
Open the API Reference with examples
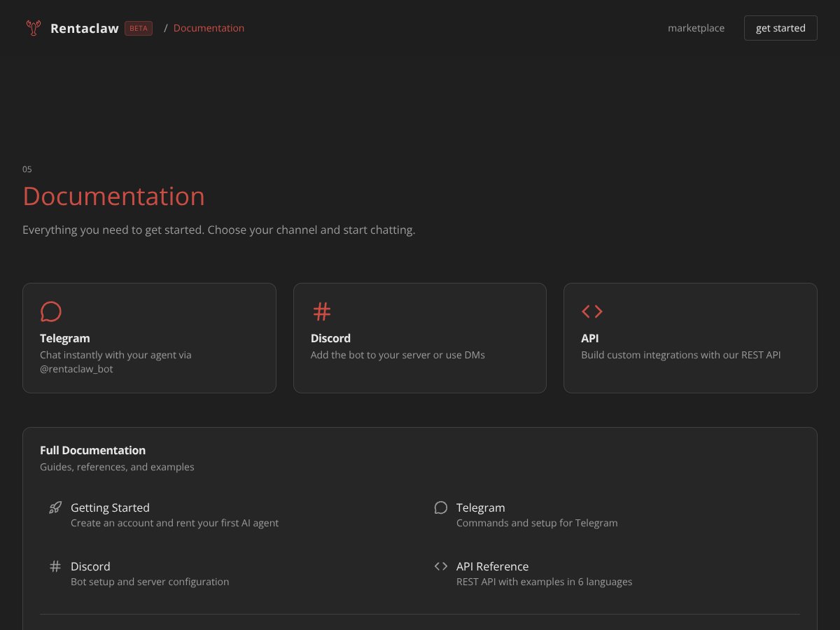[x=493, y=566]
